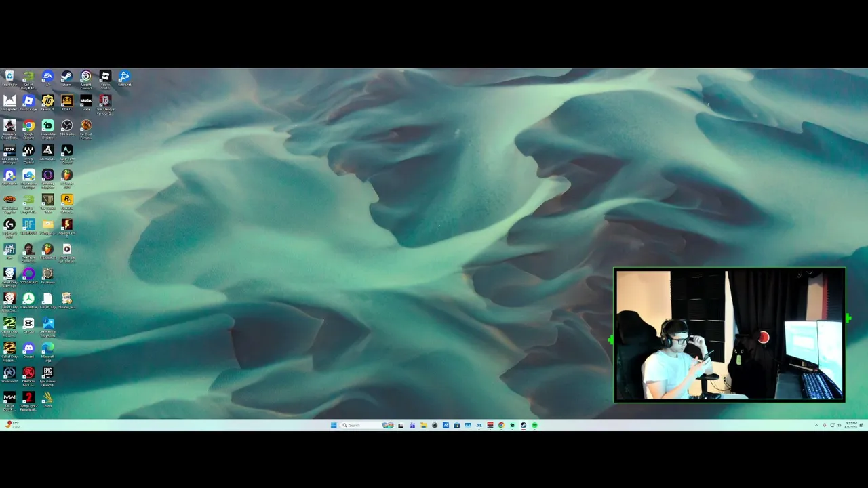Select the Roblox Player desktop icon
This screenshot has height=488, width=868.
(x=28, y=104)
